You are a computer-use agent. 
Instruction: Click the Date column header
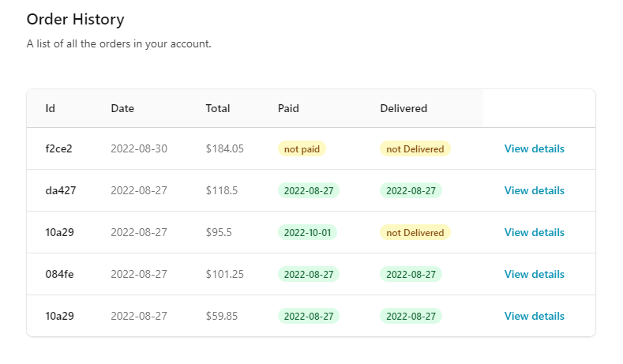(122, 108)
